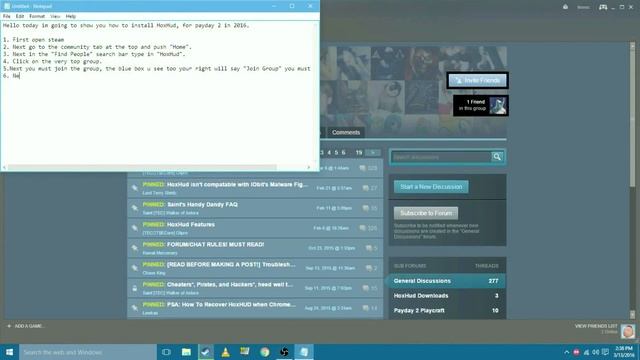Click the pin icon on the FORUM/CHAT RULES thread
The image size is (640, 360).
pyautogui.click(x=134, y=248)
